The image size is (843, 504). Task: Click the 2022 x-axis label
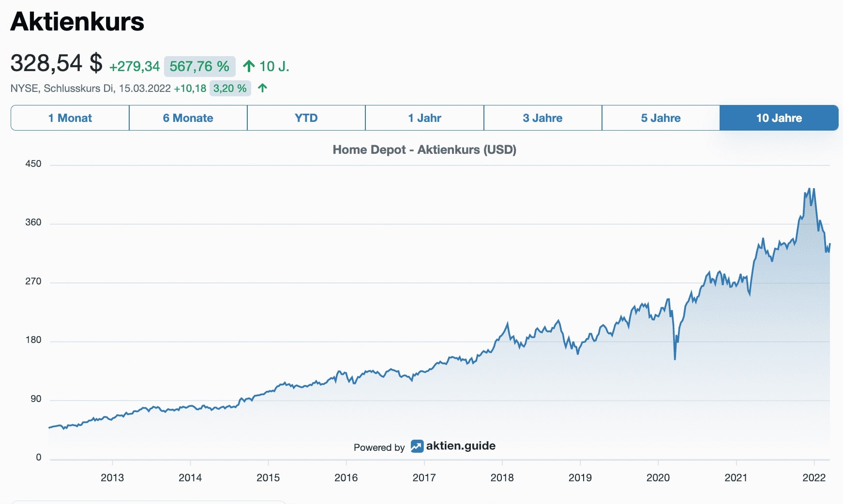tap(814, 478)
